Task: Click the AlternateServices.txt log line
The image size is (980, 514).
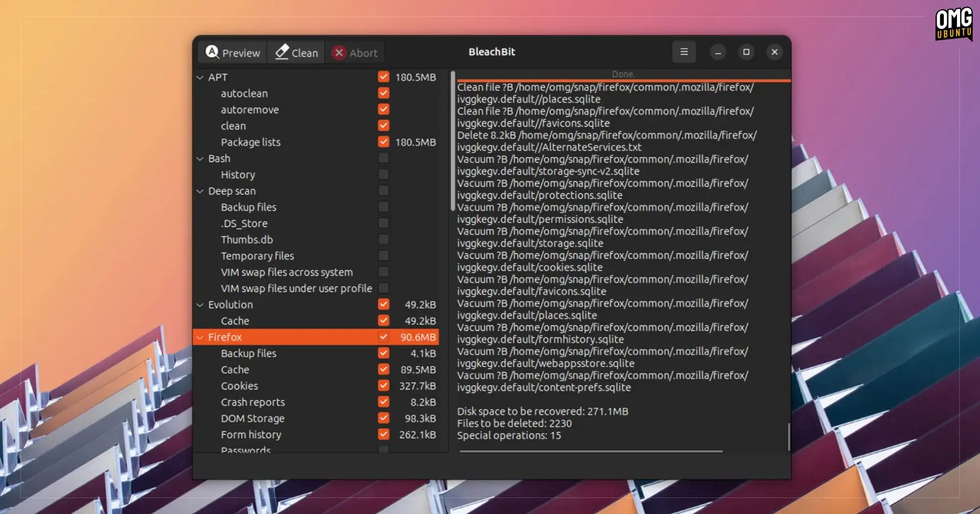Action: [606, 141]
